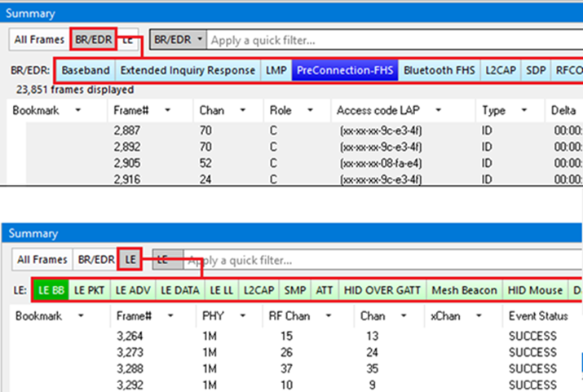Click bottom panel quick filter input field
583x392 pixels.
383,260
